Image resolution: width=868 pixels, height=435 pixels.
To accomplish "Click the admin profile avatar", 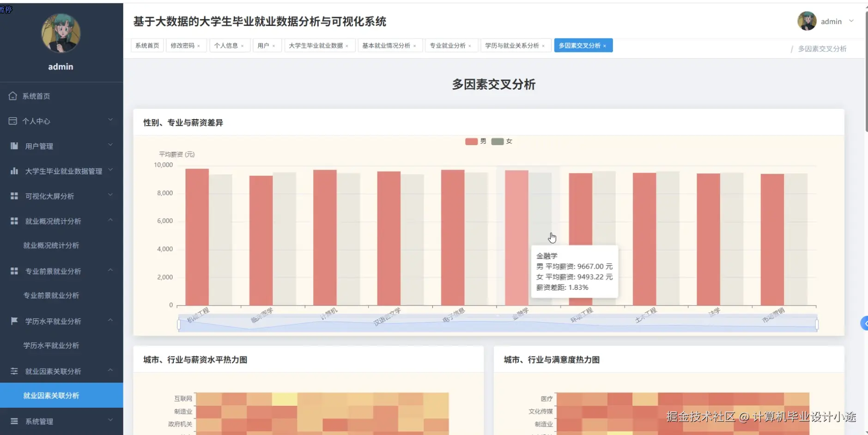I will [807, 21].
